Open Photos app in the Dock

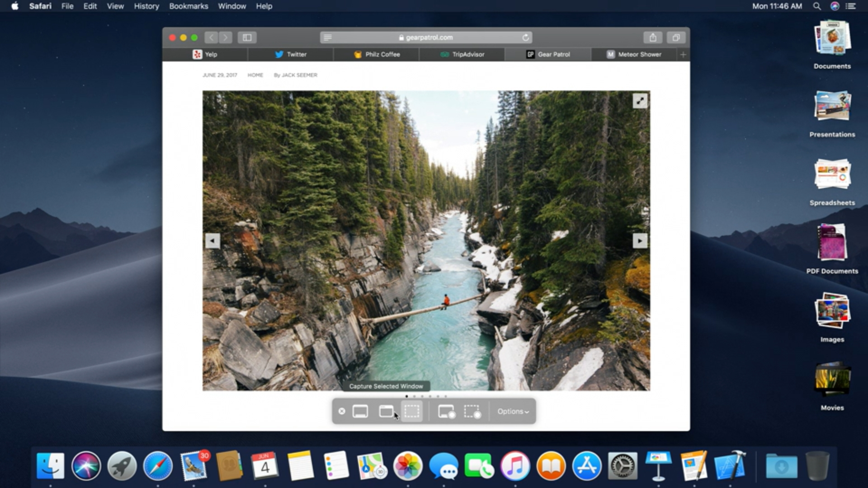click(x=408, y=466)
